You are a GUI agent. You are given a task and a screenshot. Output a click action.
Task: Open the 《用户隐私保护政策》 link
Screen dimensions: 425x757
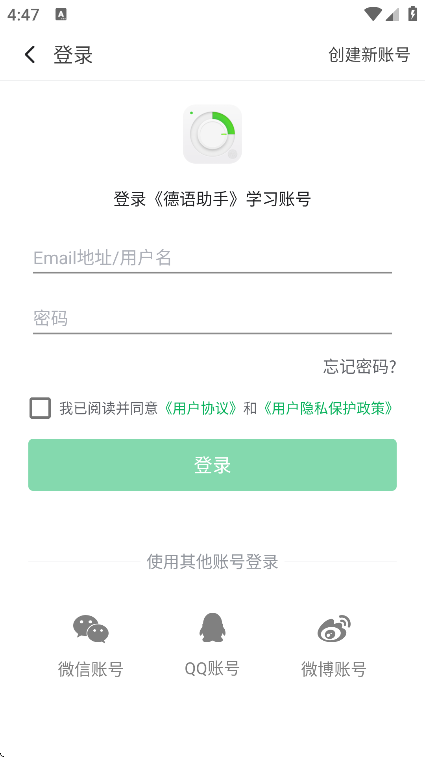(x=328, y=408)
